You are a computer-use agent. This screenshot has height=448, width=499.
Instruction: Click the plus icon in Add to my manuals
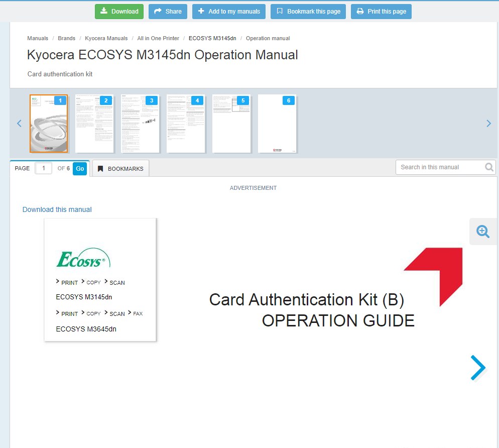click(x=201, y=11)
